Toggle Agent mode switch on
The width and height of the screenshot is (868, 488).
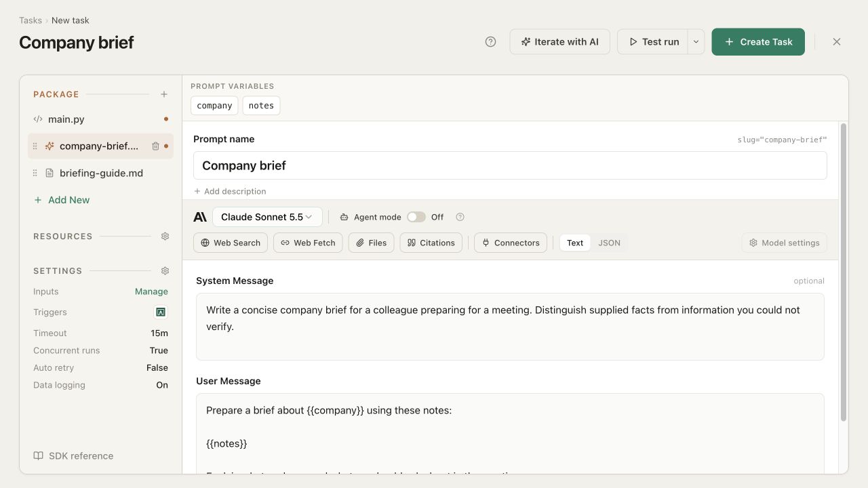416,217
